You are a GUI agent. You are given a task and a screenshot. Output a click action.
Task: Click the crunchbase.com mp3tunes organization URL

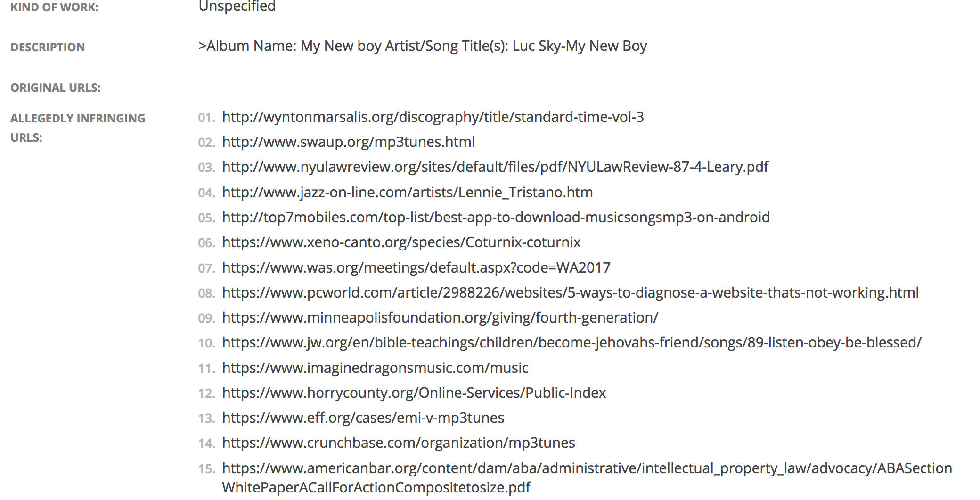click(399, 443)
